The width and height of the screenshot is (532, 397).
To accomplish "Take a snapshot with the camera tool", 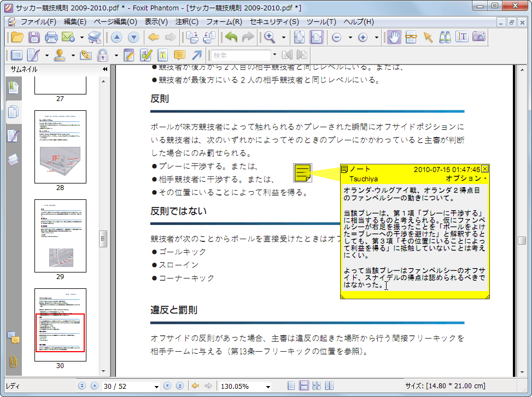I will click(x=479, y=37).
